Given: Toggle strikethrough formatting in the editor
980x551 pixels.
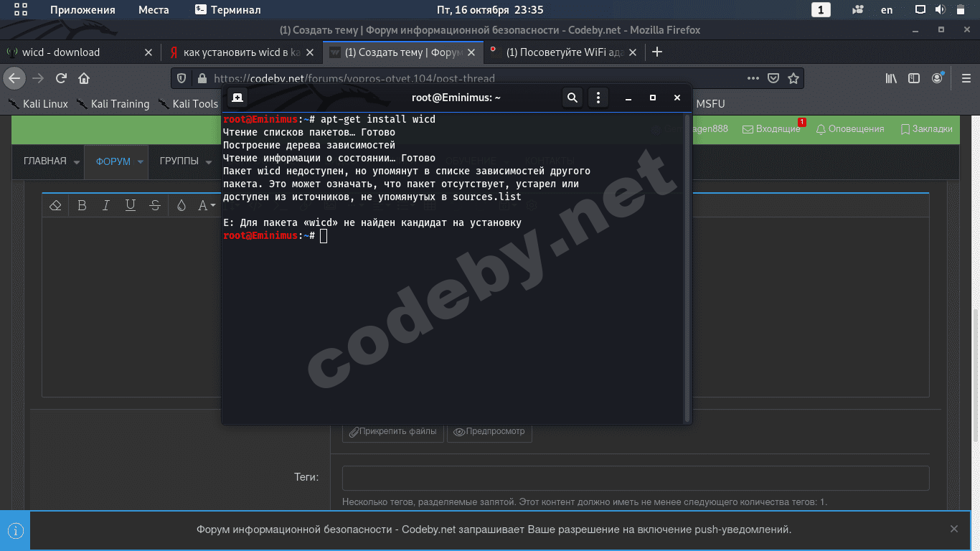Looking at the screenshot, I should pos(154,206).
